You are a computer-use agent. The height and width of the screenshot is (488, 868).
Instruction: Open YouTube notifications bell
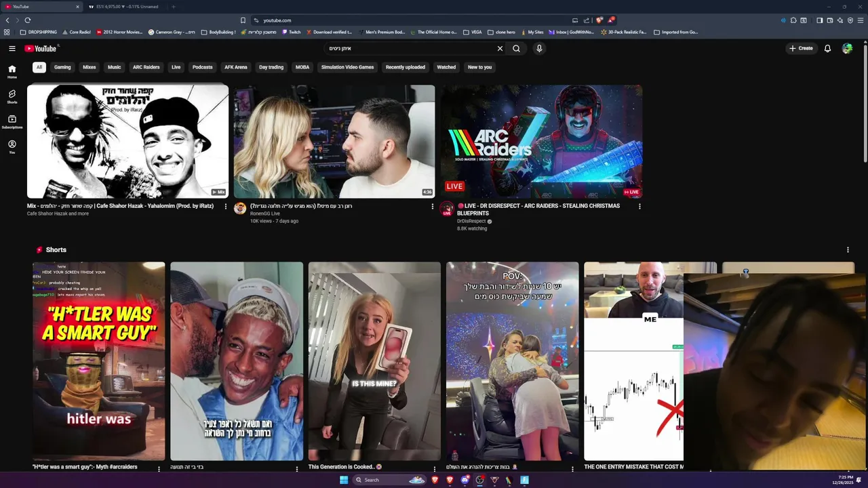click(827, 48)
